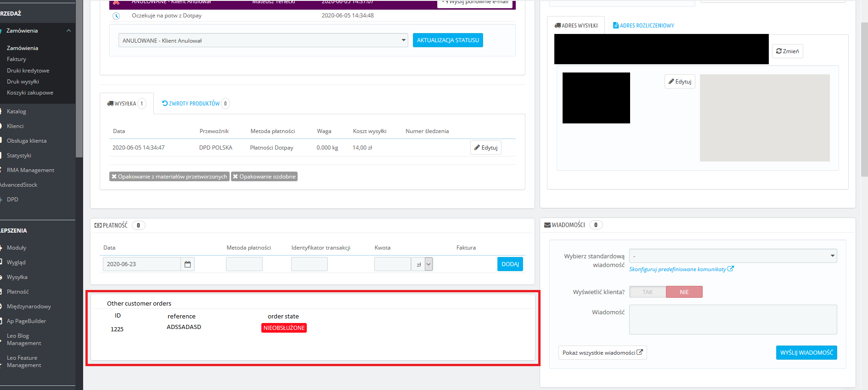Viewport: 868px width, 390px height.
Task: Collapse the Zamówienia sidebar section chevron
Action: coord(69,31)
